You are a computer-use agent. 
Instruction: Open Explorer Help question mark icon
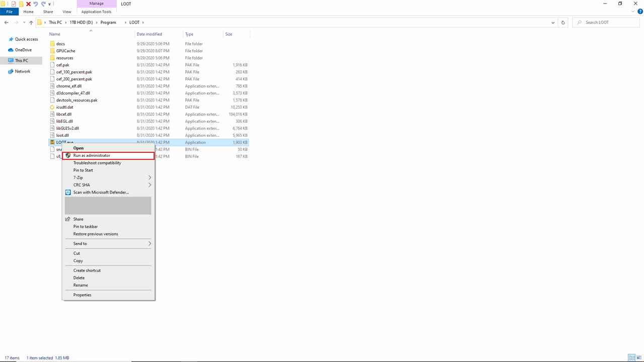(x=639, y=12)
